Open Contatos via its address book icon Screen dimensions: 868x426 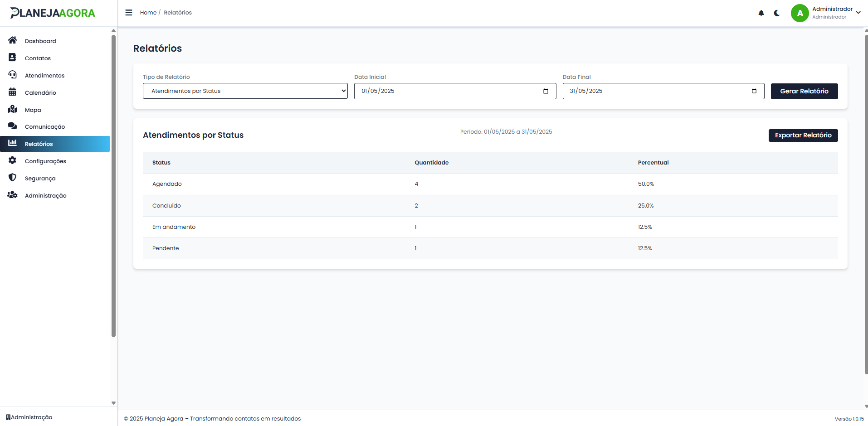[13, 58]
